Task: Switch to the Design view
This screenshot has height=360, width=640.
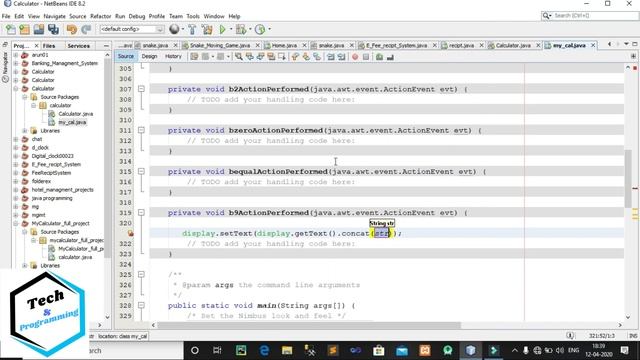Action: [x=149, y=56]
